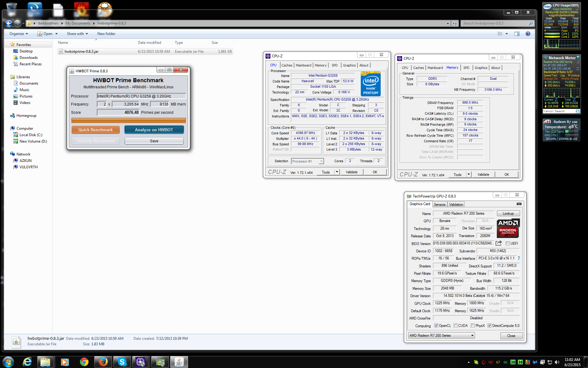Open volume control in system tray
Image resolution: width=588 pixels, height=368 pixels.
[557, 362]
